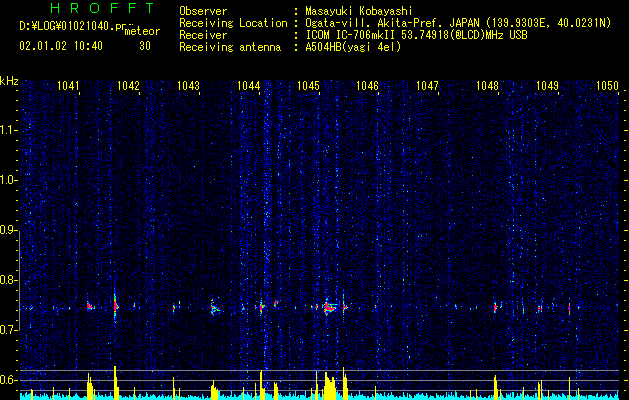Select the 1041 time axis marker
Image resolution: width=629 pixels, height=400 pixels.
point(68,85)
